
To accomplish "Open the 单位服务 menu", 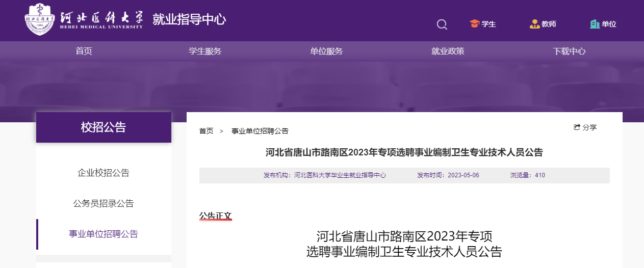I will [326, 51].
